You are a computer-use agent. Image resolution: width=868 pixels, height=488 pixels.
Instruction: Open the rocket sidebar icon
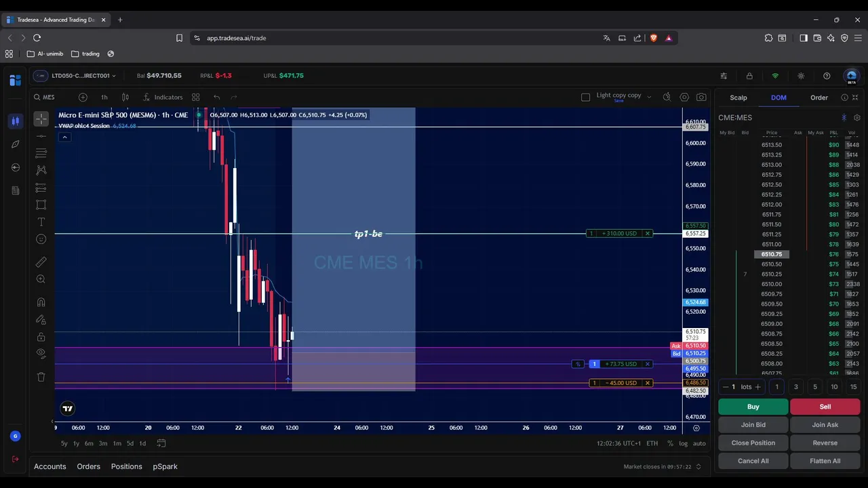coord(15,144)
